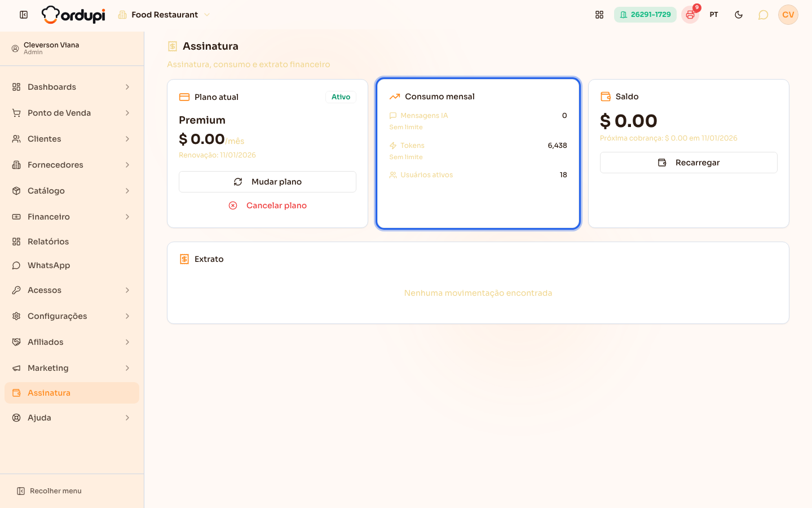This screenshot has height=508, width=812.
Task: Click the Financeiro banknote icon
Action: click(16, 217)
